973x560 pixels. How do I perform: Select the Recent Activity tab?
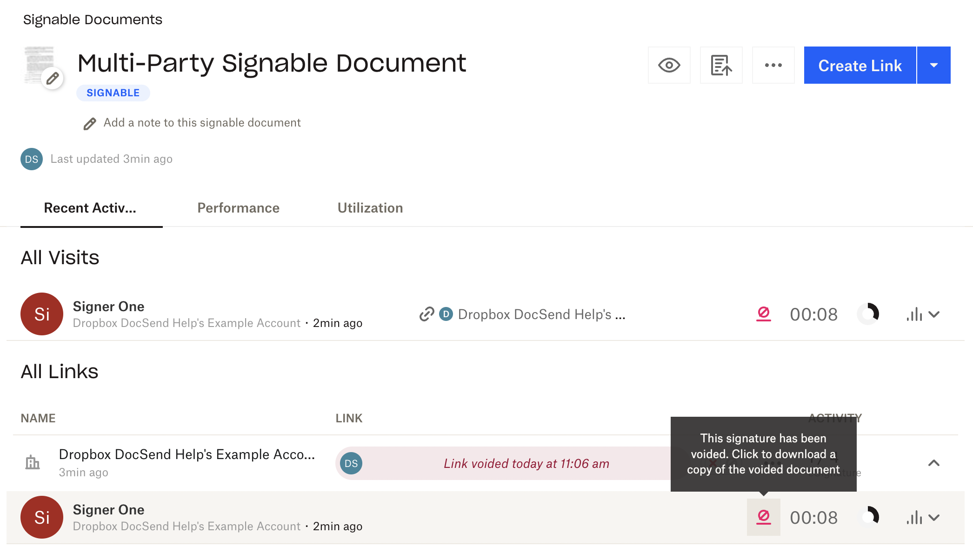[x=90, y=208]
